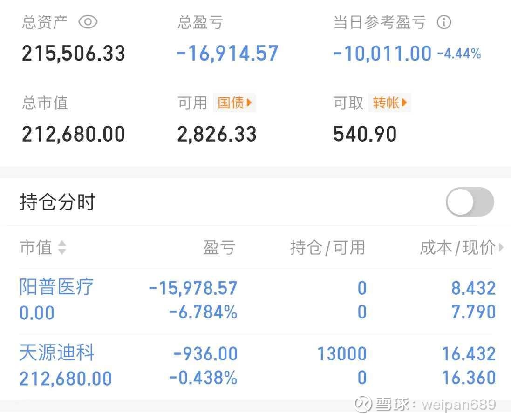Tap today's loss -10,011.00 figure
Image resolution: width=511 pixels, height=420 pixels.
tap(382, 54)
